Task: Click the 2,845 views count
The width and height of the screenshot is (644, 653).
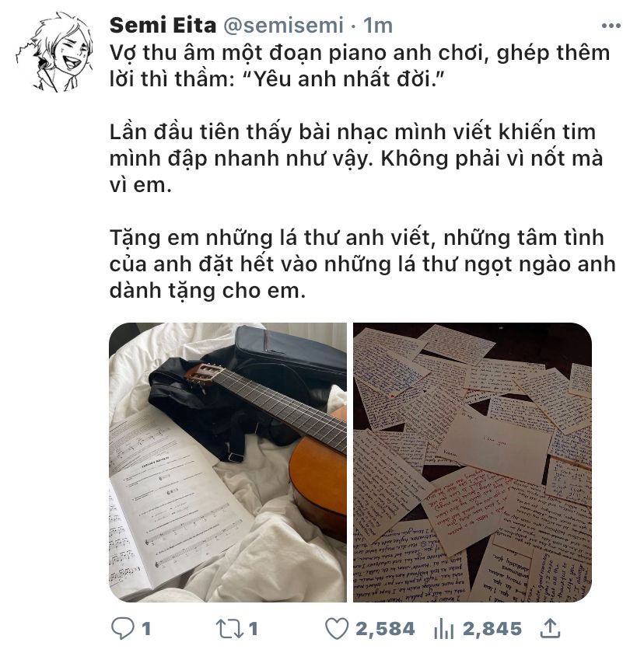Action: [492, 629]
